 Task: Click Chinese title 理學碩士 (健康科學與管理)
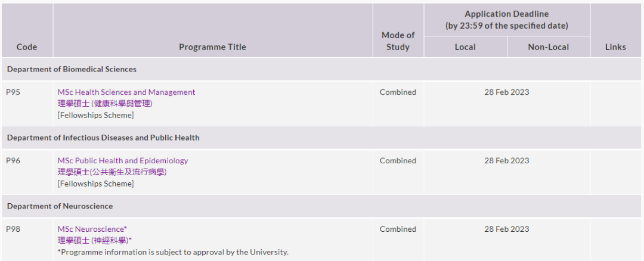pos(105,104)
